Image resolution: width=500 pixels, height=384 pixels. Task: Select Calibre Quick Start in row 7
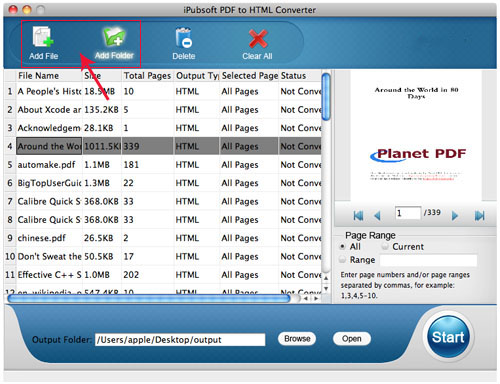(163, 201)
